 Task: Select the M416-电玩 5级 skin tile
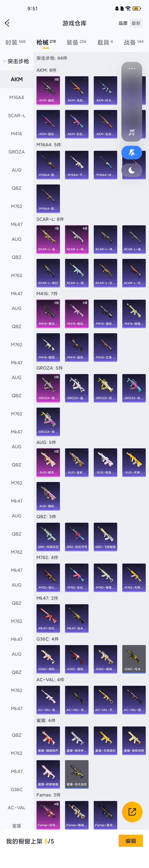[77, 314]
